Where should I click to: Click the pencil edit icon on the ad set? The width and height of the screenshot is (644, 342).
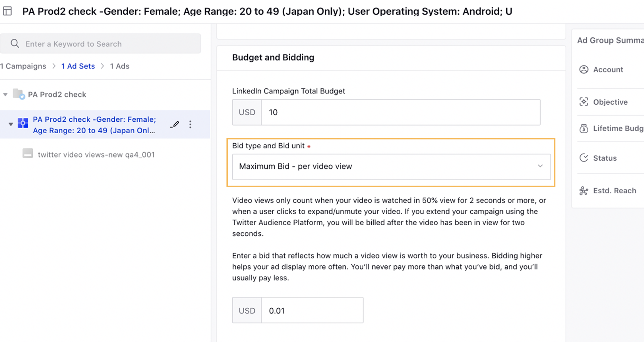click(x=175, y=124)
